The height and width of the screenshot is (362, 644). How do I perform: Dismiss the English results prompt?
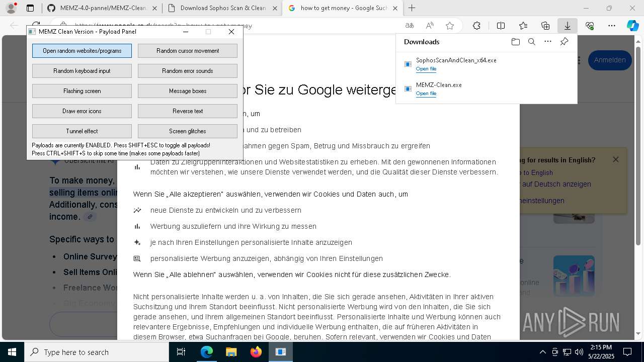[615, 159]
